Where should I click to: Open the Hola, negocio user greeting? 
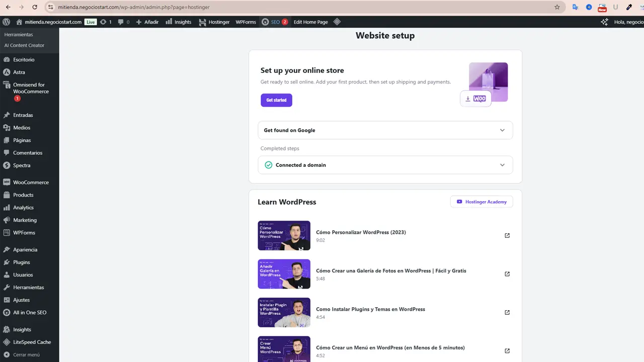(x=628, y=22)
